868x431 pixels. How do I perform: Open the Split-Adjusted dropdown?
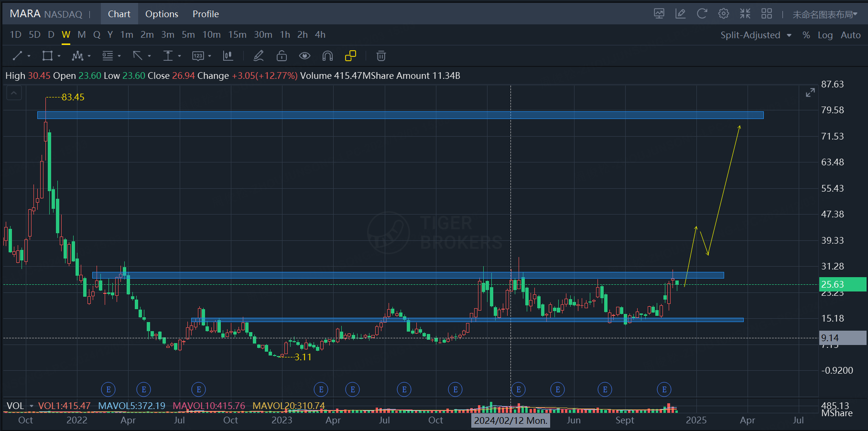pos(756,35)
